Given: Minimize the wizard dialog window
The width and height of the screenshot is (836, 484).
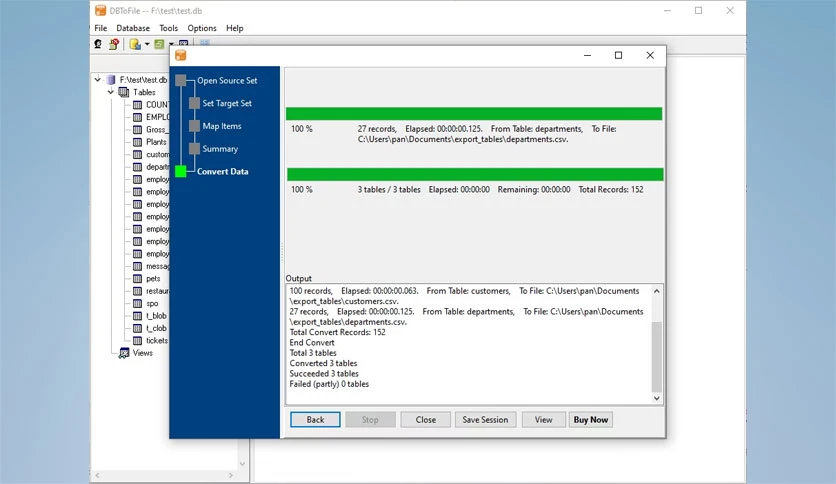Looking at the screenshot, I should 587,55.
